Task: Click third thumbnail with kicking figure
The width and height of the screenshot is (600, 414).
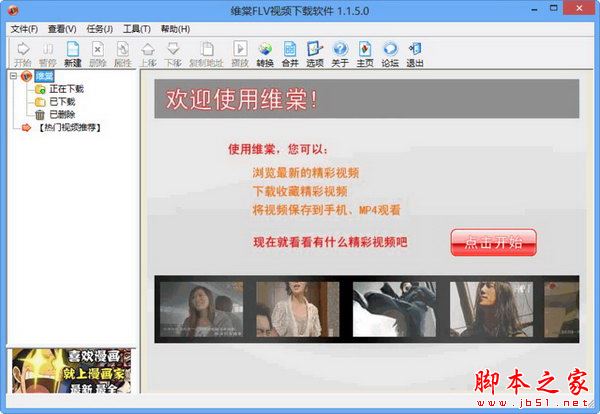Action: click(394, 309)
